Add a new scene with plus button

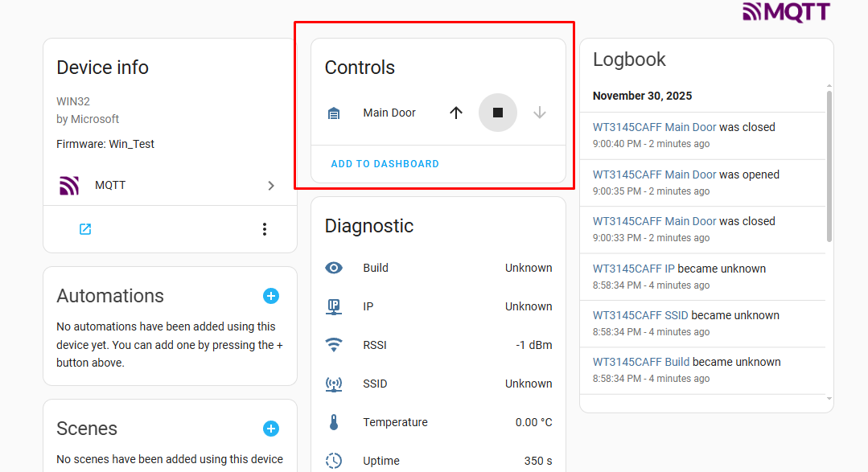click(270, 429)
